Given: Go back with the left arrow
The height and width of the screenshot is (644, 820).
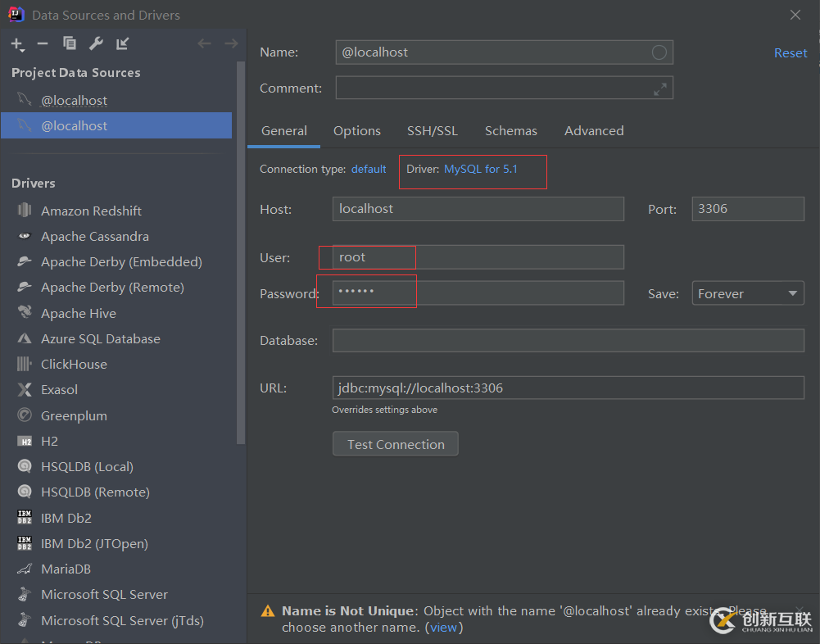Looking at the screenshot, I should pos(205,43).
